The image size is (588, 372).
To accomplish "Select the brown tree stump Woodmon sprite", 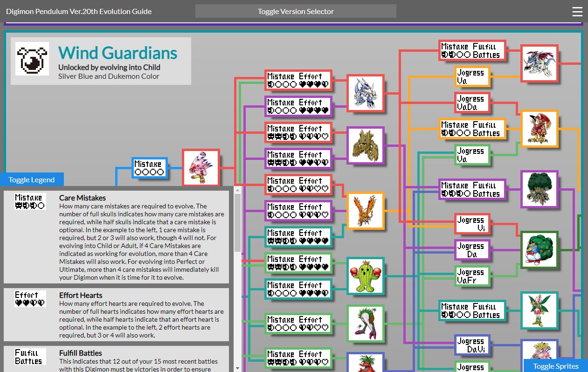I will pos(366,145).
